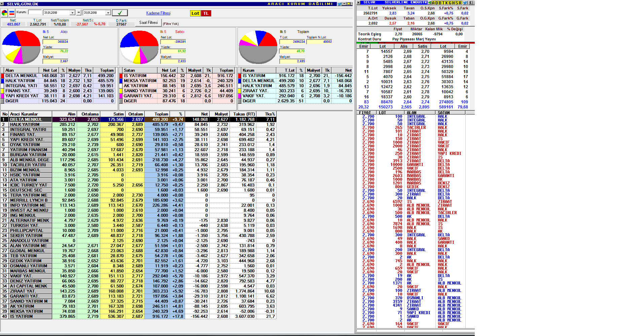The image size is (644, 336).
Task: Click the Twitter icon in SILVR panel title bar
Action: [x=465, y=3]
